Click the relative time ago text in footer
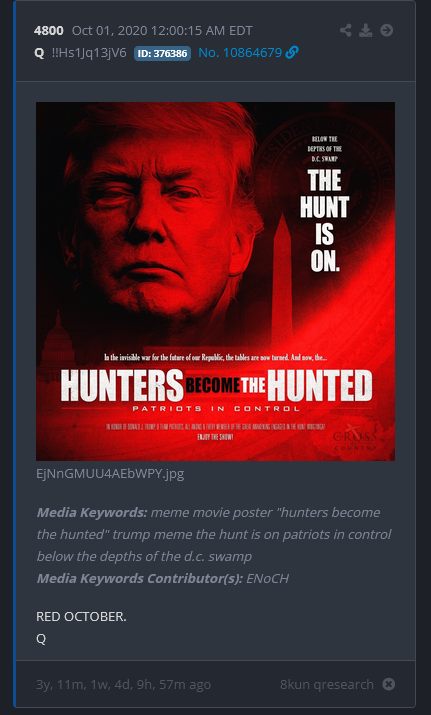 click(x=124, y=684)
